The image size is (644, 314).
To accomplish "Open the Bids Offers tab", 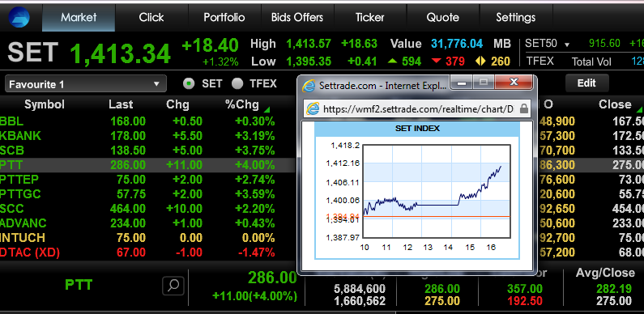I will 297,17.
